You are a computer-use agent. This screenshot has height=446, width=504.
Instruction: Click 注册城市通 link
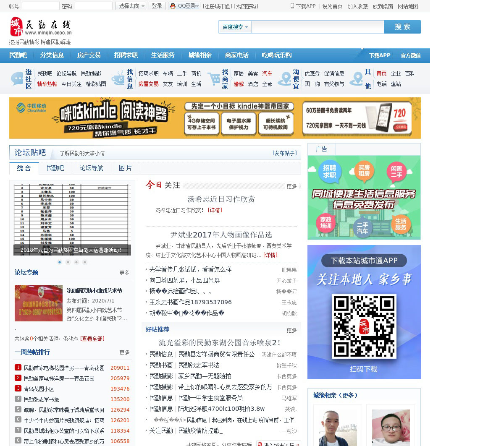tap(217, 6)
